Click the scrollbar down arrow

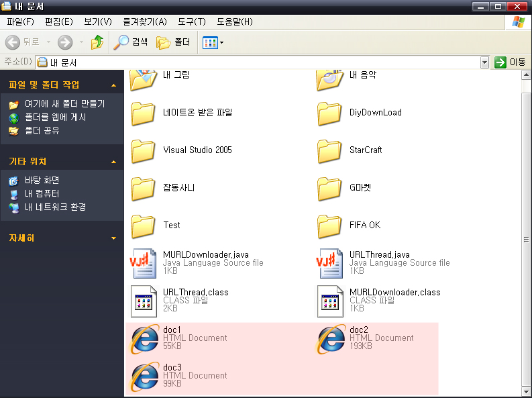point(526,392)
